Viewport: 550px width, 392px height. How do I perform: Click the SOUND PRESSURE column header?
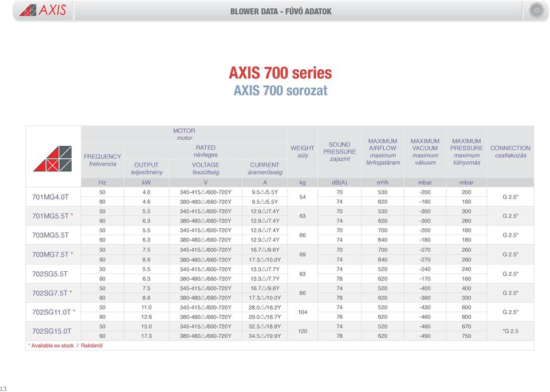click(340, 152)
